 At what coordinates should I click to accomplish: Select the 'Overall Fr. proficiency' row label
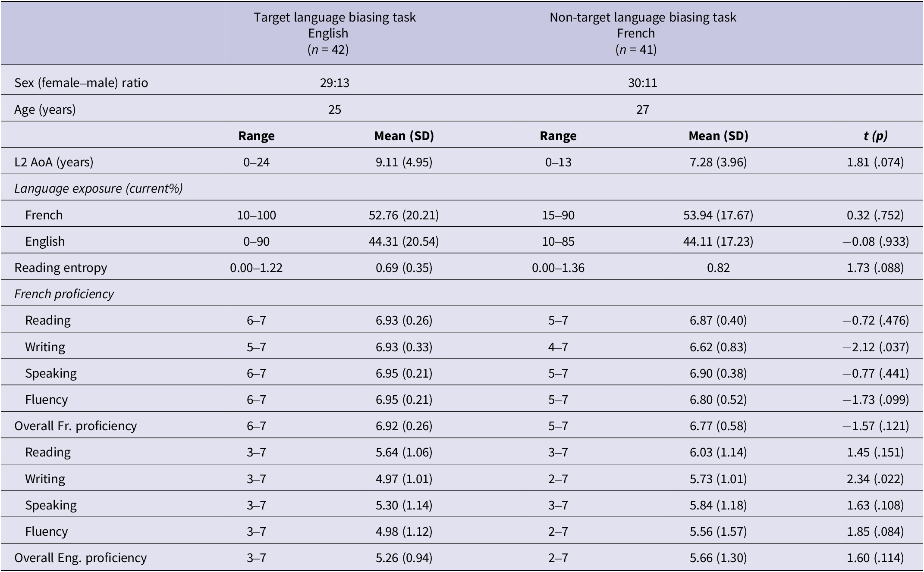pyautogui.click(x=75, y=426)
